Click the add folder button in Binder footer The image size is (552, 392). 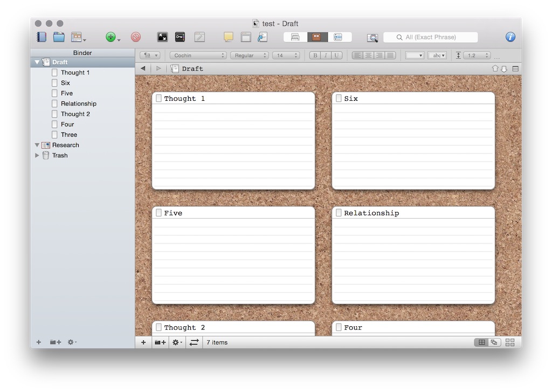(55, 342)
